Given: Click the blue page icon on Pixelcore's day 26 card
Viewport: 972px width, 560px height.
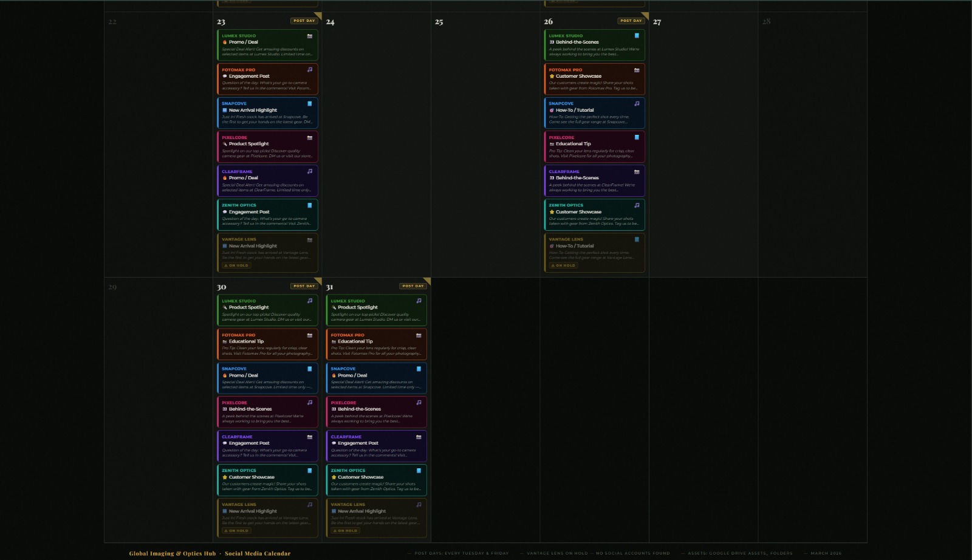Looking at the screenshot, I should [637, 138].
